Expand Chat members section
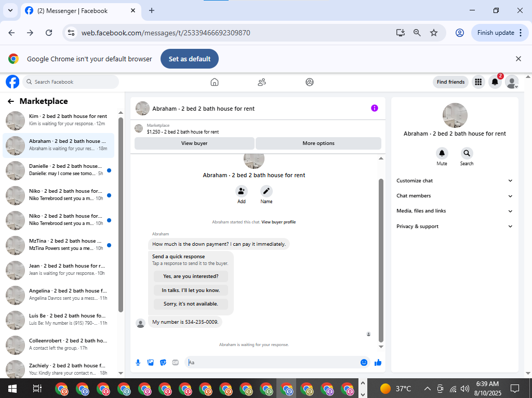This screenshot has width=532, height=398. pos(454,196)
